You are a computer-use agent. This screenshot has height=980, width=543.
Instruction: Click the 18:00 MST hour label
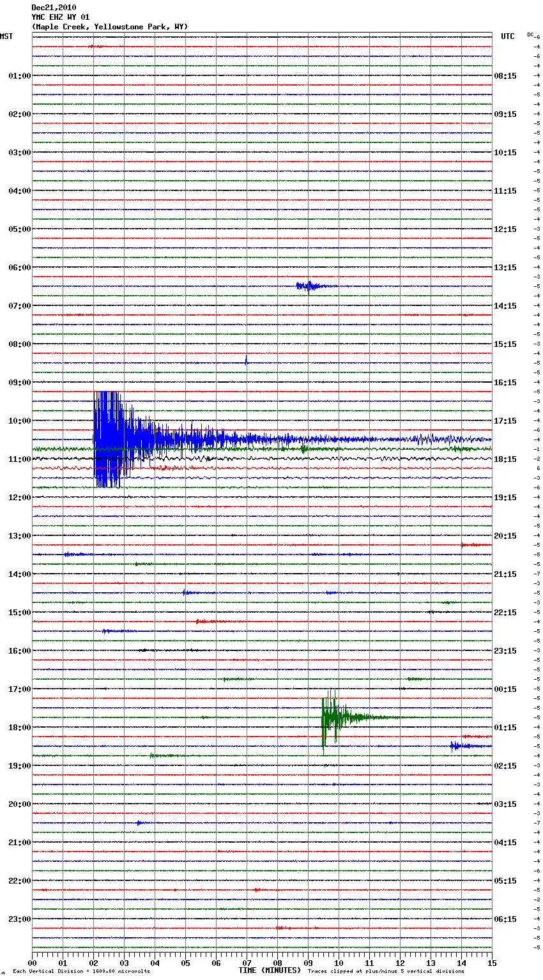[x=20, y=728]
